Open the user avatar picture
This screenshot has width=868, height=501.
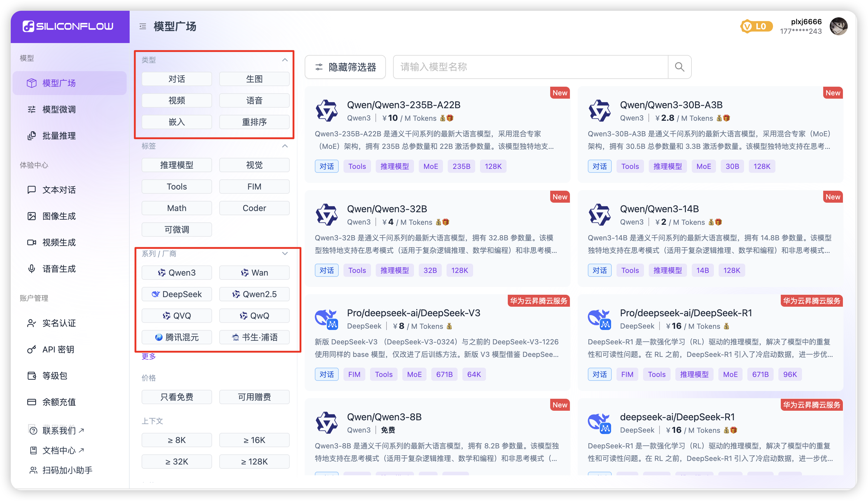point(838,27)
